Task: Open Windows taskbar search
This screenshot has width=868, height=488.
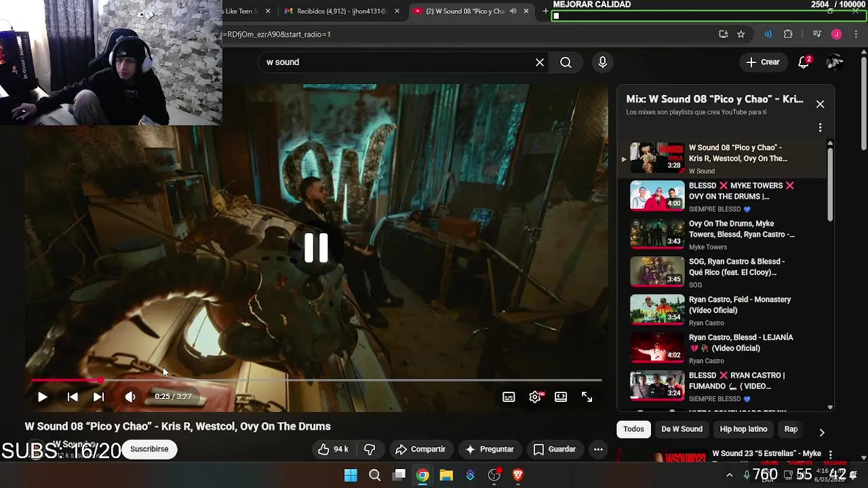Action: [375, 475]
